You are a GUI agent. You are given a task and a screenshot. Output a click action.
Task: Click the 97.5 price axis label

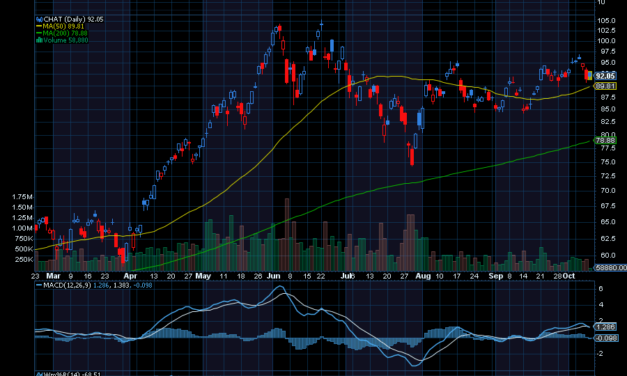click(x=607, y=52)
